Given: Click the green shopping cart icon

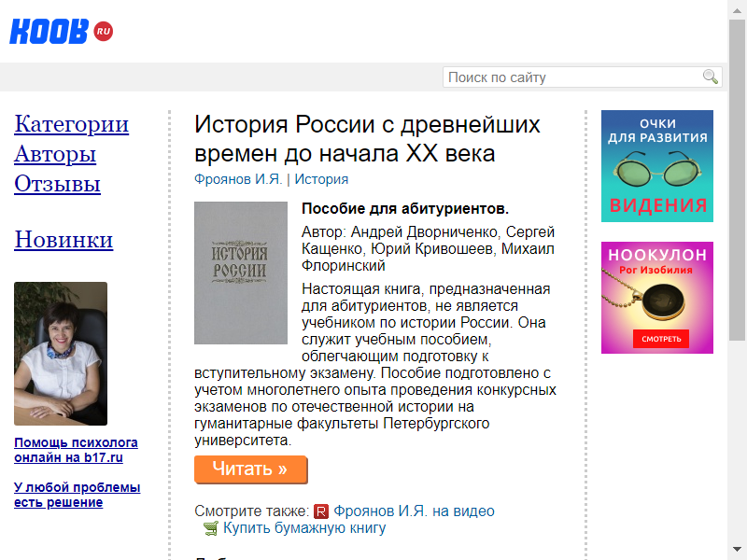Looking at the screenshot, I should (211, 528).
